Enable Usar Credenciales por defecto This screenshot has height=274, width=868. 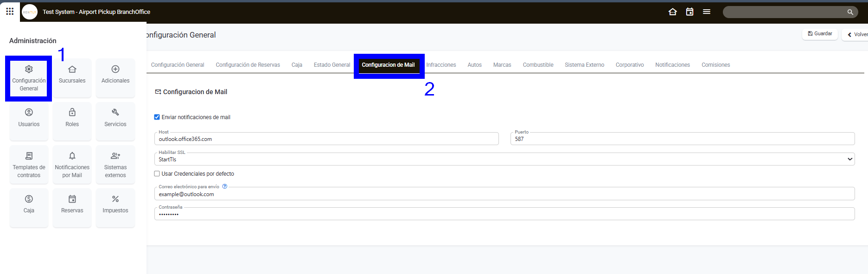point(157,174)
